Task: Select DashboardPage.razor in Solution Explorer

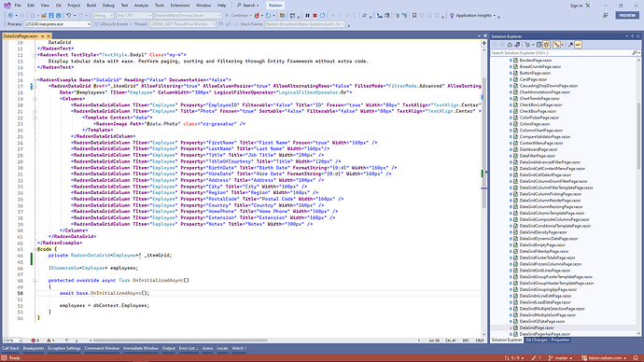Action: [x=539, y=149]
